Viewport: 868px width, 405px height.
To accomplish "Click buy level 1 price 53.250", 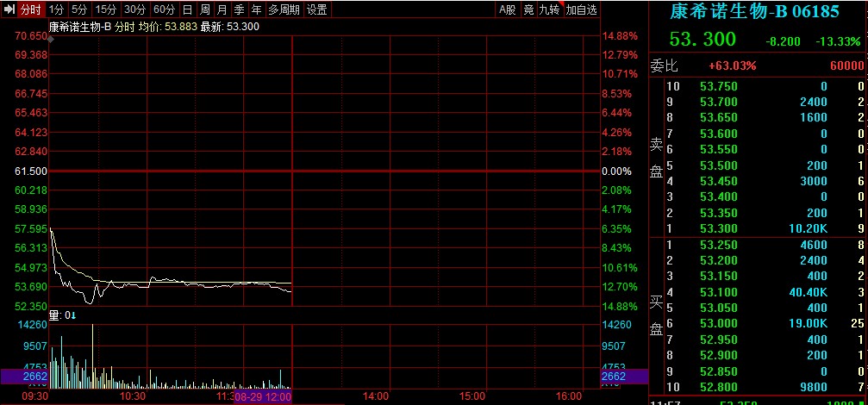I will coord(719,245).
